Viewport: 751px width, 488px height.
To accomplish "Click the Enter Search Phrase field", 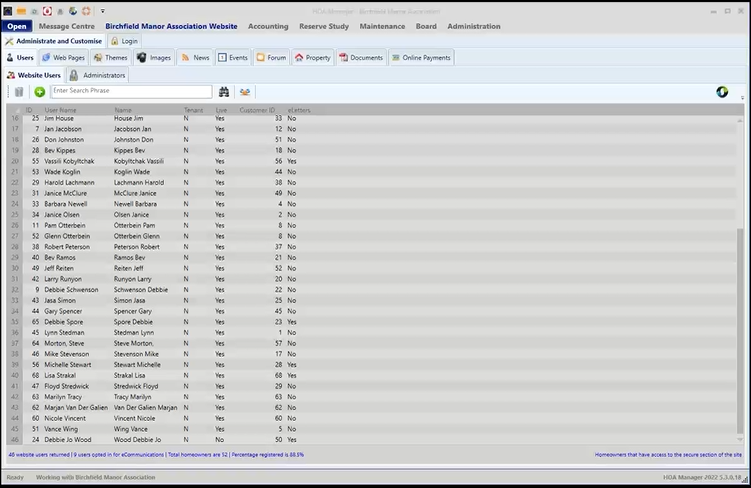I will click(x=131, y=91).
